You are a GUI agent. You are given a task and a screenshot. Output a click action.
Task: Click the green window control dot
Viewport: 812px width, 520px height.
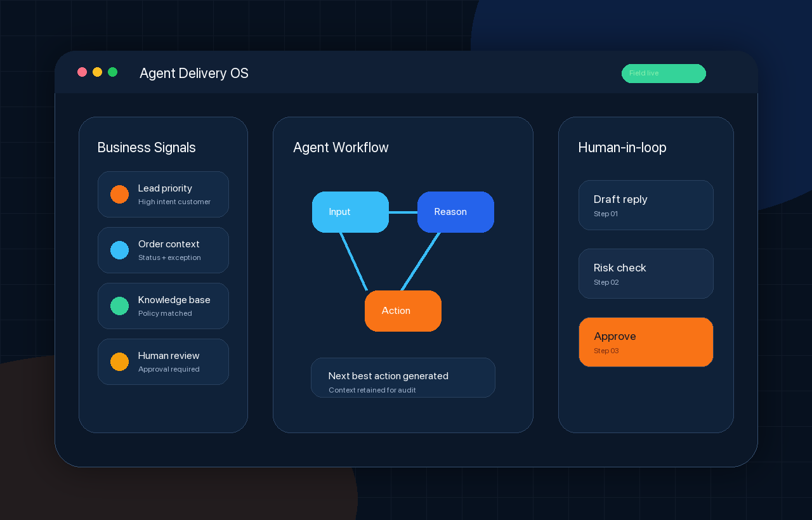pos(112,72)
